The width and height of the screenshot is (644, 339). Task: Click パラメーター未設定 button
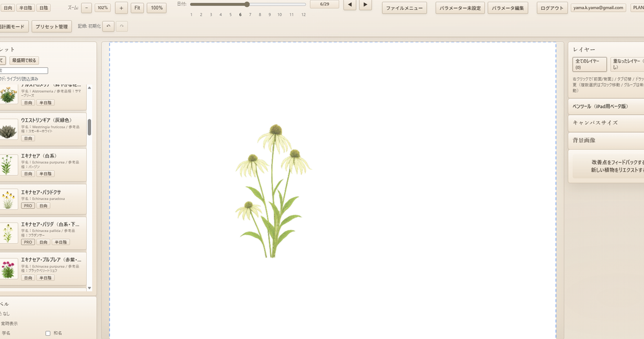click(x=460, y=8)
